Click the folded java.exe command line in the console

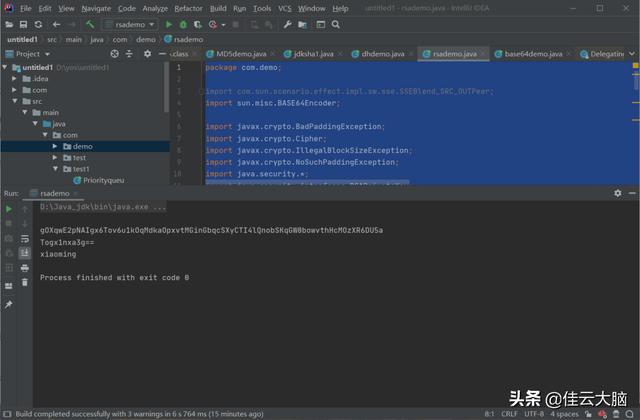[x=103, y=207]
